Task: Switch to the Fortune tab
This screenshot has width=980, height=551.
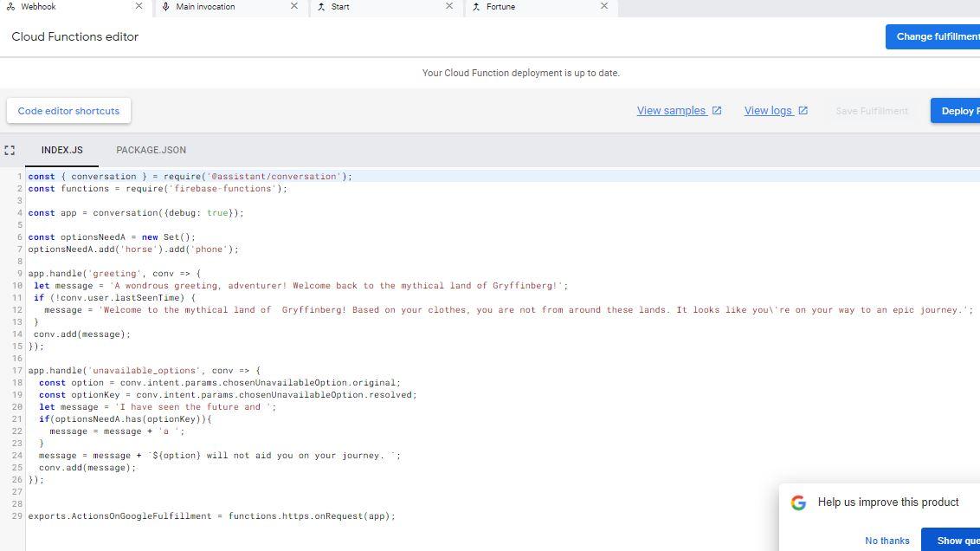Action: click(500, 6)
